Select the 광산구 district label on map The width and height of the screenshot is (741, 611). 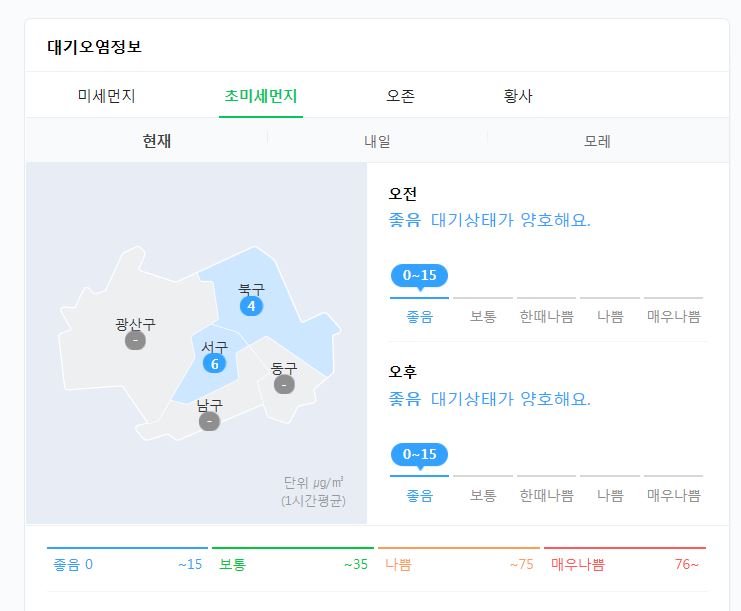click(x=135, y=324)
